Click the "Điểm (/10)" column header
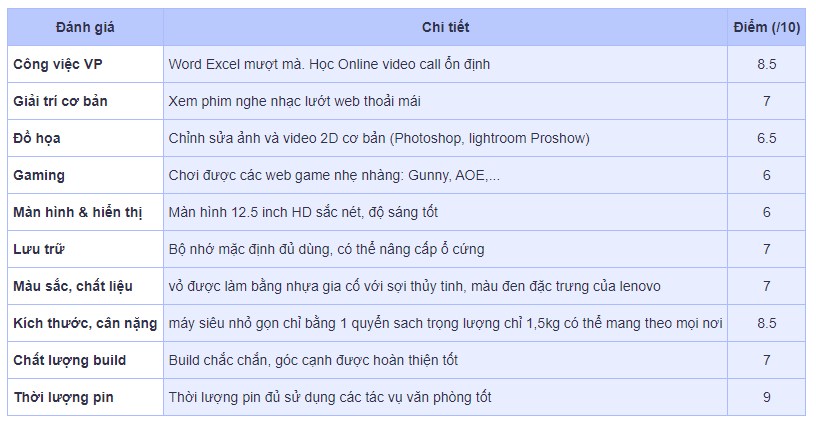 coord(766,27)
